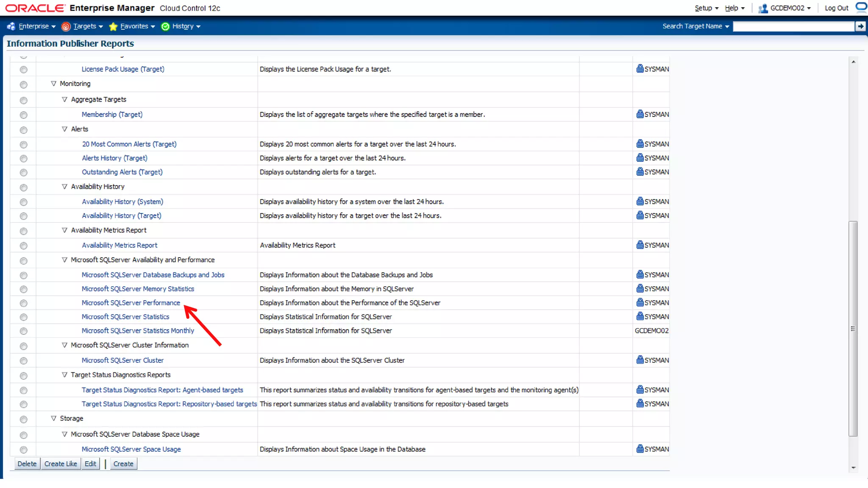Select radio button for License Pack Usage (Target)
Viewport: 868px width, 488px height.
coord(24,69)
